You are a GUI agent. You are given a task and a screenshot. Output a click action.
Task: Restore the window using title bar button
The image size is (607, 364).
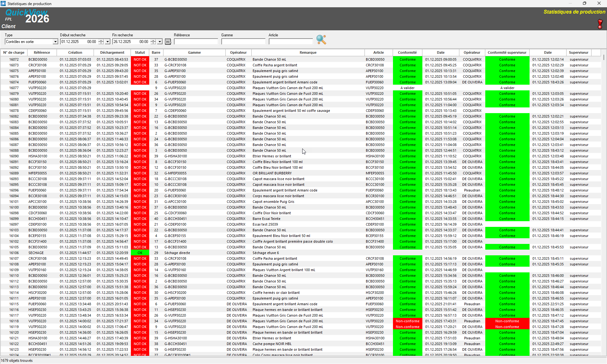(584, 3)
